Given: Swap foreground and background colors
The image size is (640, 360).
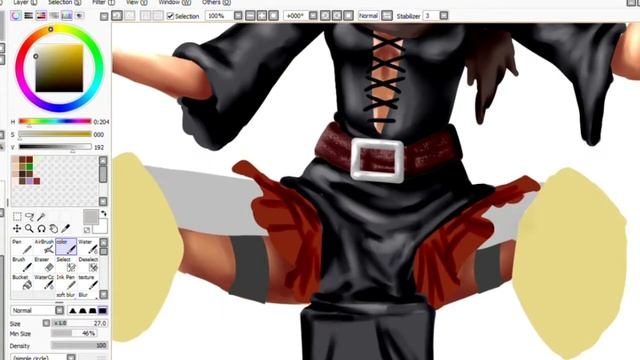Looking at the screenshot, I should pyautogui.click(x=104, y=213).
